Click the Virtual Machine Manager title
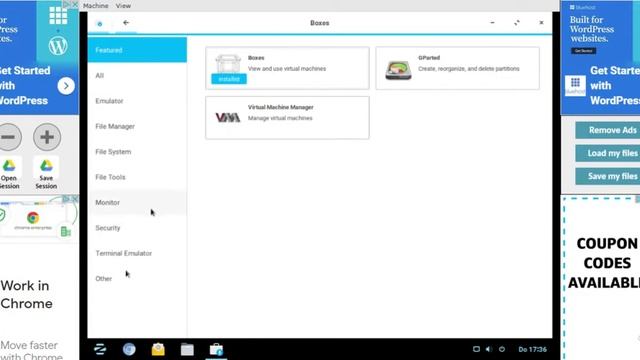 point(281,107)
